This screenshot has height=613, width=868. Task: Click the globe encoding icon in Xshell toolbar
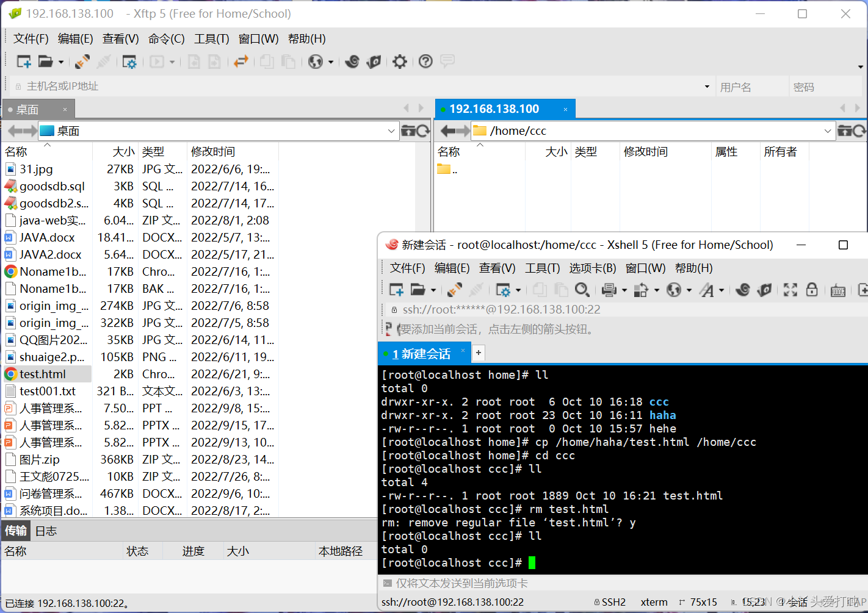(674, 290)
